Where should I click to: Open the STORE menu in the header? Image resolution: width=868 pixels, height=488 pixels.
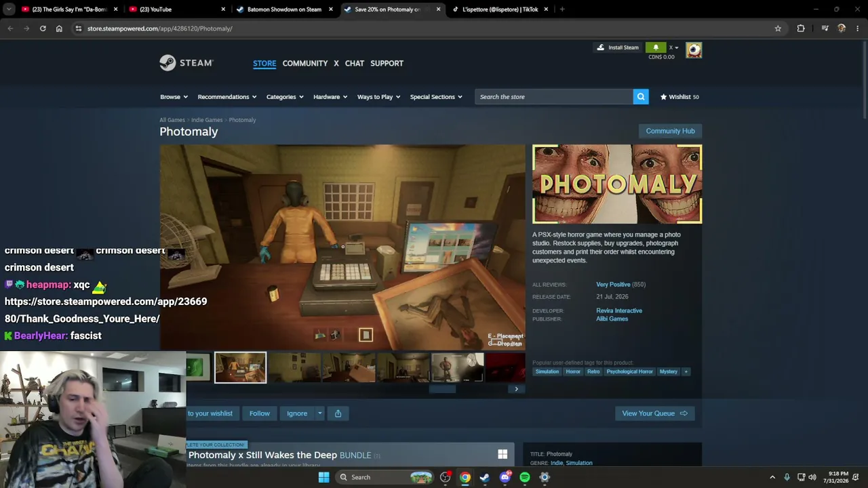264,63
